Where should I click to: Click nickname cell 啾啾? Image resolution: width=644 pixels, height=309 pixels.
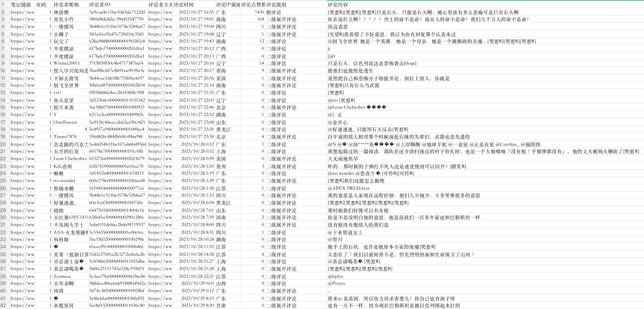click(70, 173)
